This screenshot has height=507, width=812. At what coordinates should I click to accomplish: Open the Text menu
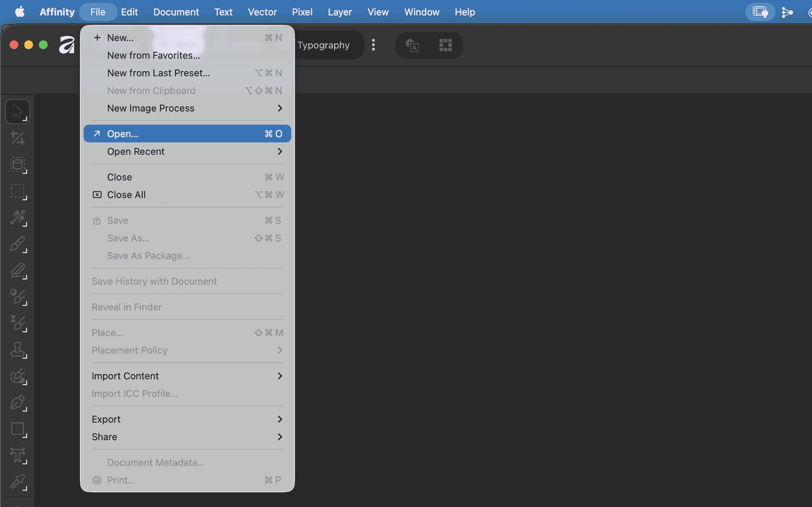point(224,12)
